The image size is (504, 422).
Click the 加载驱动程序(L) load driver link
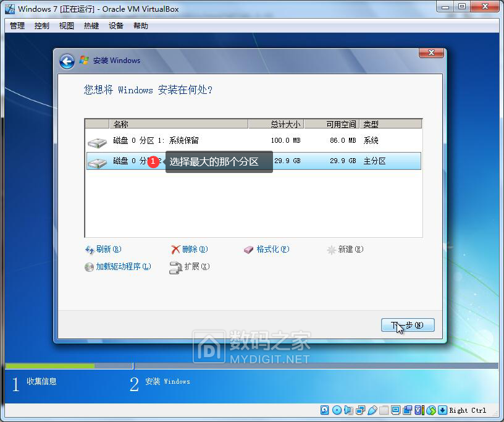117,267
